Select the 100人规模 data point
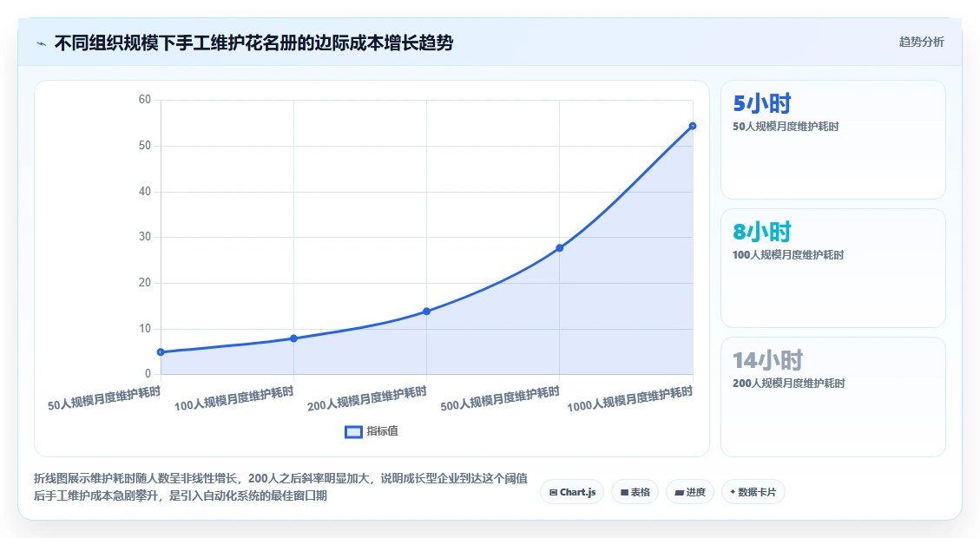This screenshot has height=538, width=980. point(293,338)
